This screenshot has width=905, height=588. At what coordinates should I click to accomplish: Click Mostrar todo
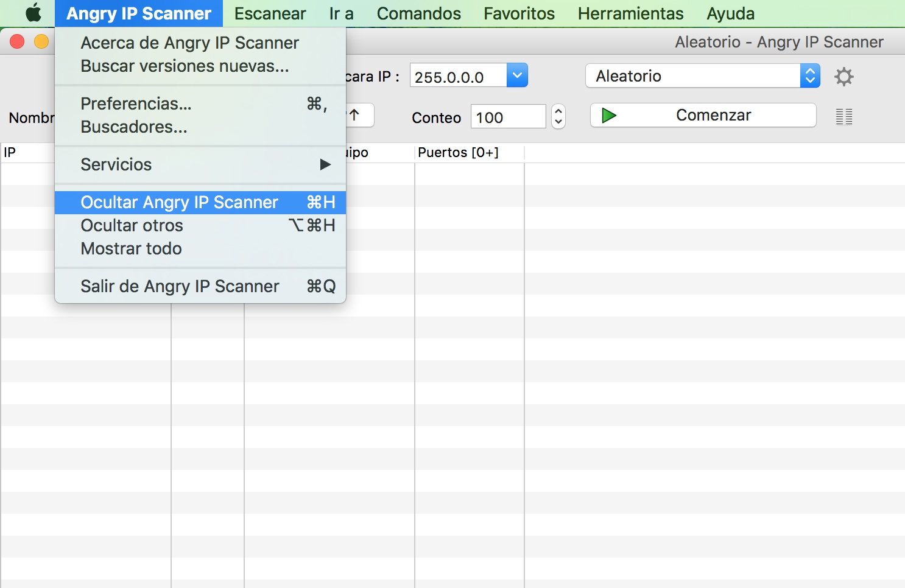pyautogui.click(x=200, y=248)
